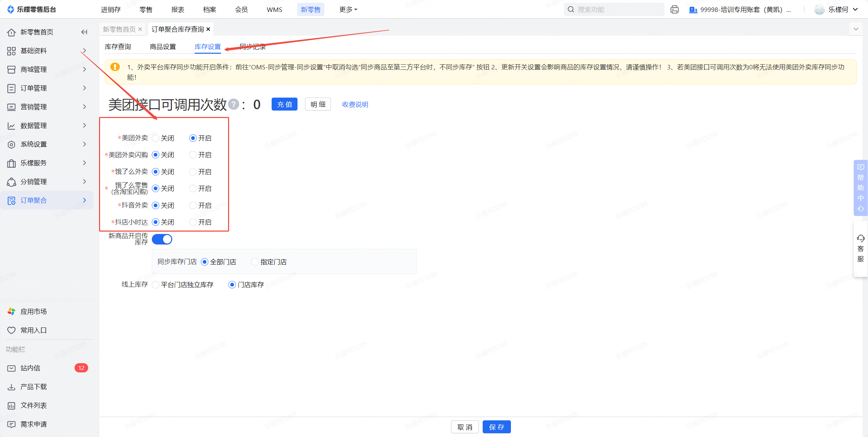Close the 新零售首页 tab
Screen dimensions: 868x437
[x=140, y=29]
